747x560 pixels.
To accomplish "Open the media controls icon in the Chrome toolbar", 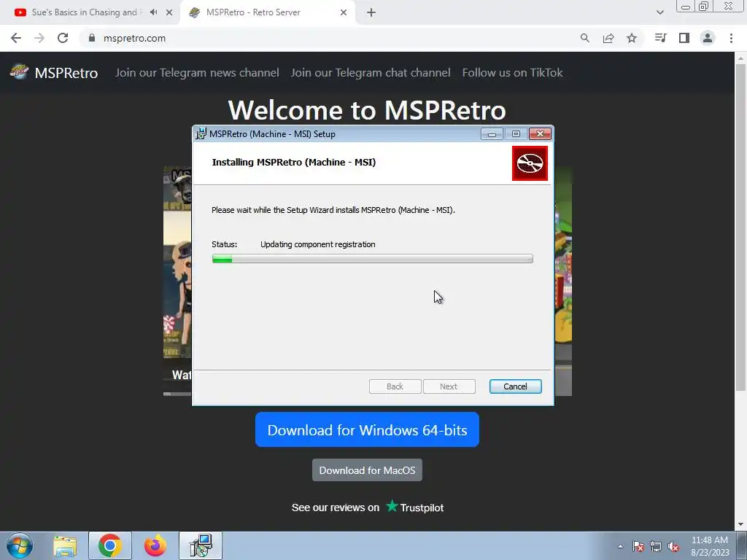I will click(x=660, y=38).
